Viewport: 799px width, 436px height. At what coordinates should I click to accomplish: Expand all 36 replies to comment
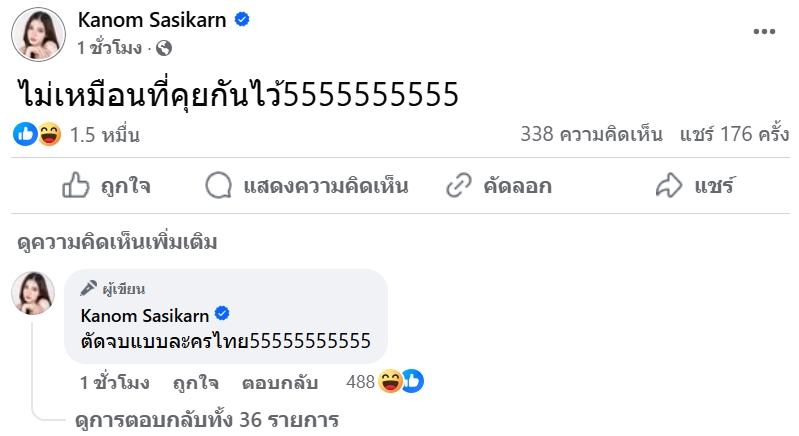pos(207,420)
